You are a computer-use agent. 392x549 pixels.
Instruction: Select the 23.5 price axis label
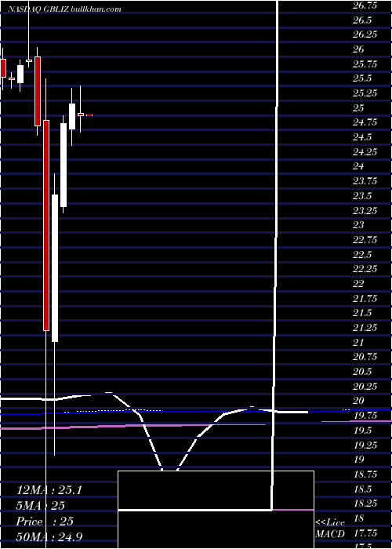[x=362, y=196]
